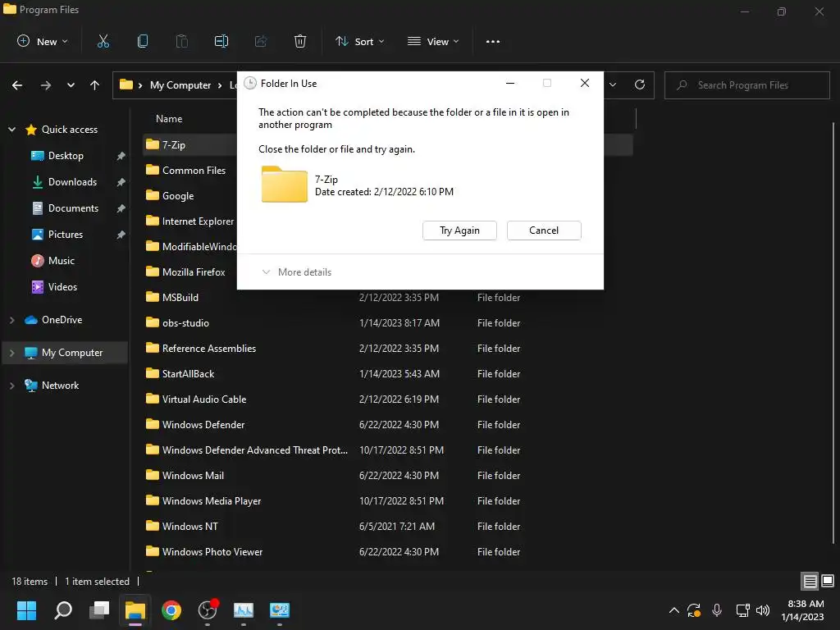Click the microphone tray icon
The width and height of the screenshot is (840, 630).
(x=717, y=609)
